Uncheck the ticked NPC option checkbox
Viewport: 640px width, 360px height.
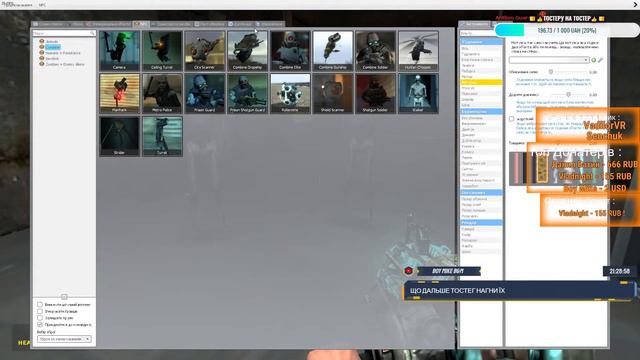coord(40,324)
